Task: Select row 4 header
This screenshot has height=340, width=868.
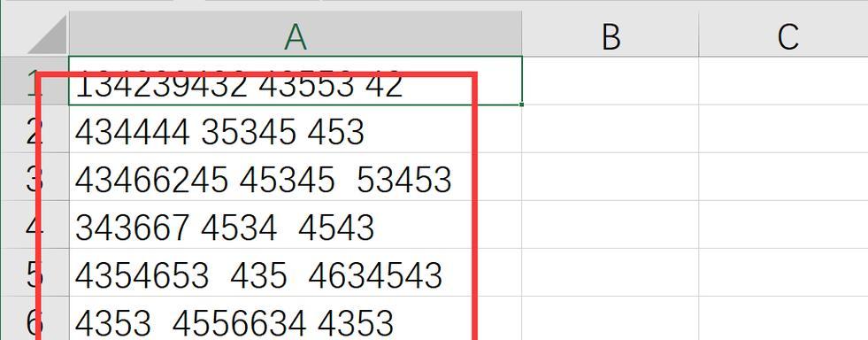Action: click(35, 224)
